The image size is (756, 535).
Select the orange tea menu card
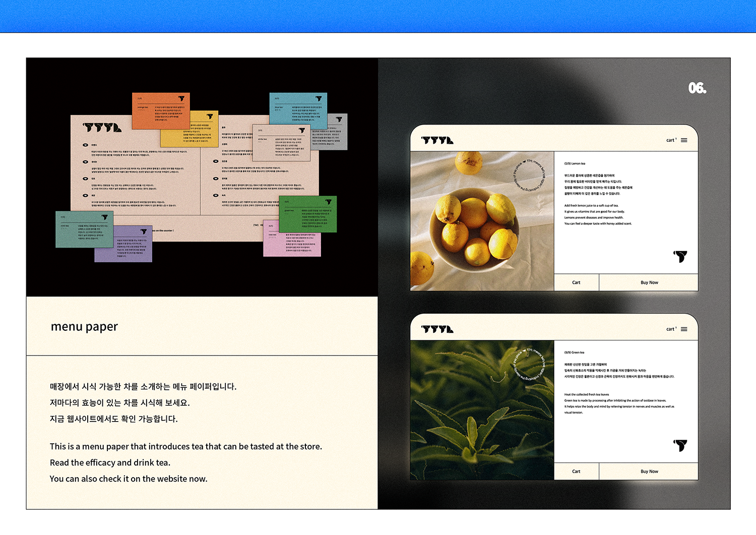pos(161,111)
